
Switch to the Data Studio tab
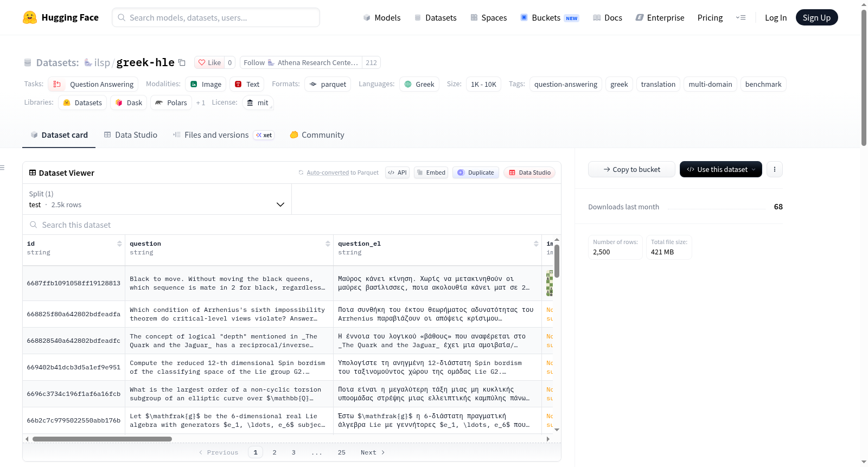(131, 135)
